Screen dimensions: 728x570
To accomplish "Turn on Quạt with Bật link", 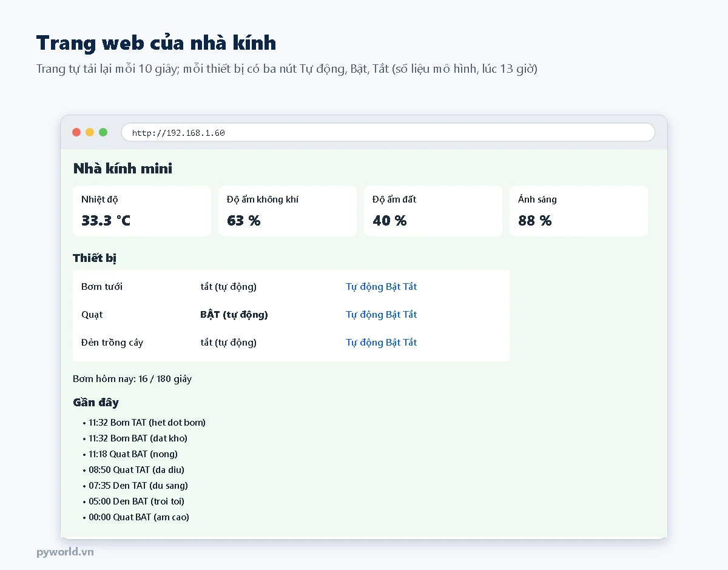I will (393, 315).
